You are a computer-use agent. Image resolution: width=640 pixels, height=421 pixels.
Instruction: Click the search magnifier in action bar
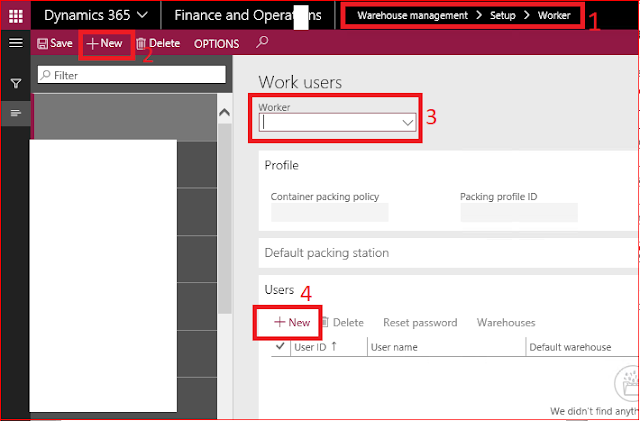click(262, 42)
